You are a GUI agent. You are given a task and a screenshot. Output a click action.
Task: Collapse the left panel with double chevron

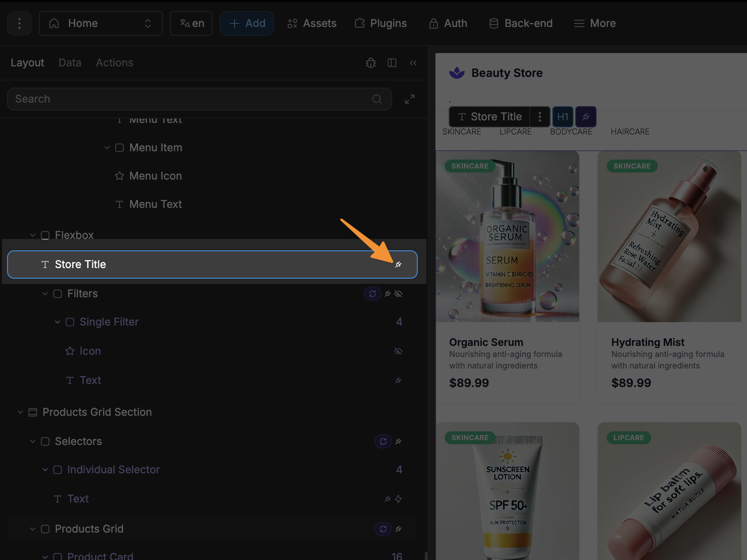point(413,63)
